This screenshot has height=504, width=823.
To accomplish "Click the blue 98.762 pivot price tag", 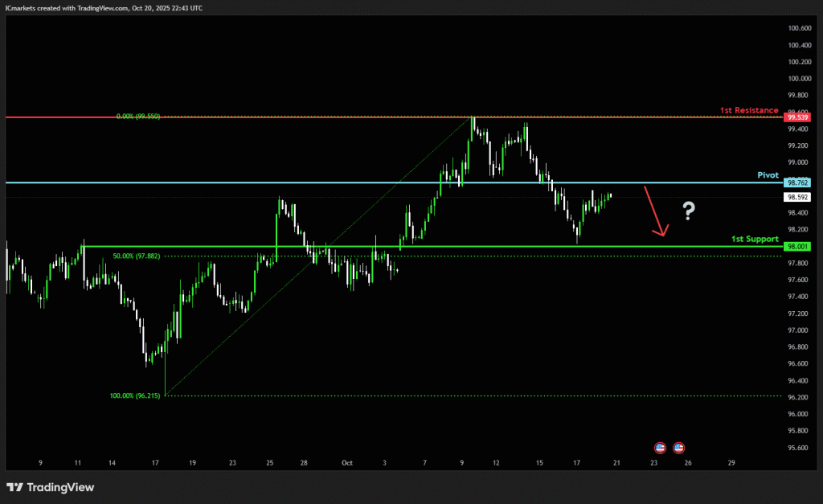I will [798, 183].
